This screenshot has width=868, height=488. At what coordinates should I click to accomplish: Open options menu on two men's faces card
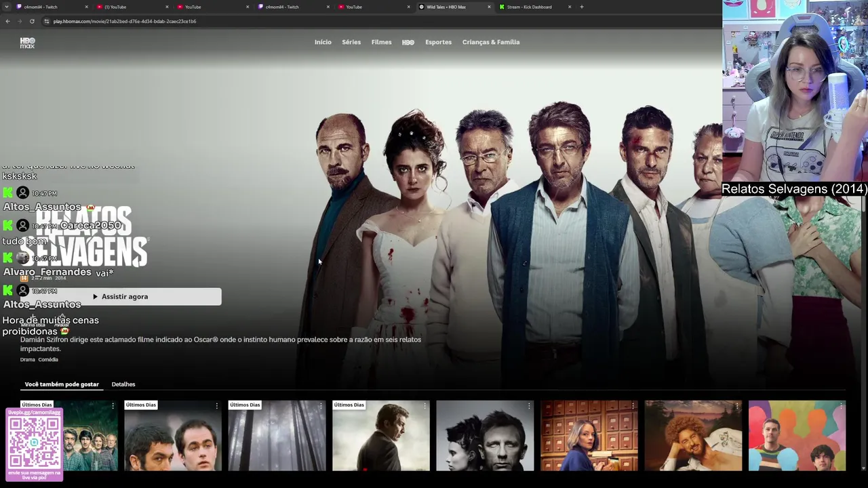click(216, 406)
